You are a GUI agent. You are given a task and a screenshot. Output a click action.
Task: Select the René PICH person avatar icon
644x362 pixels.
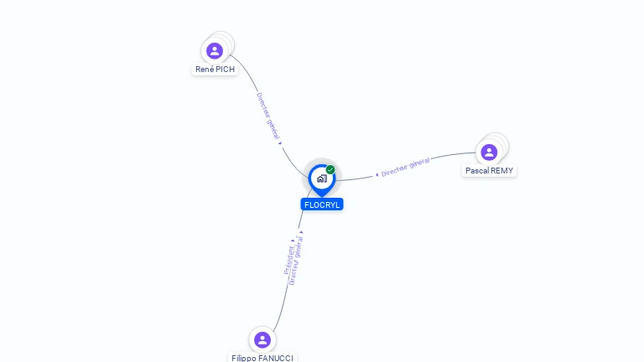(215, 51)
